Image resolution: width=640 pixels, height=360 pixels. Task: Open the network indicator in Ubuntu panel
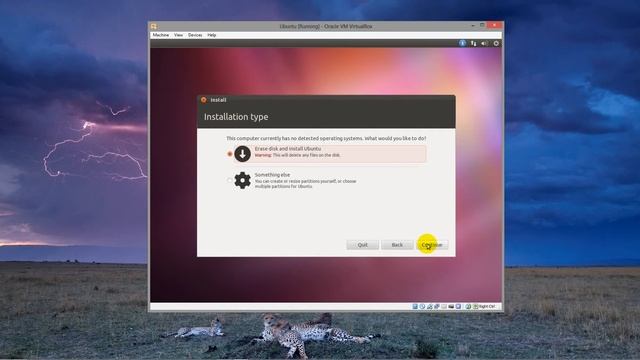pyautogui.click(x=473, y=43)
